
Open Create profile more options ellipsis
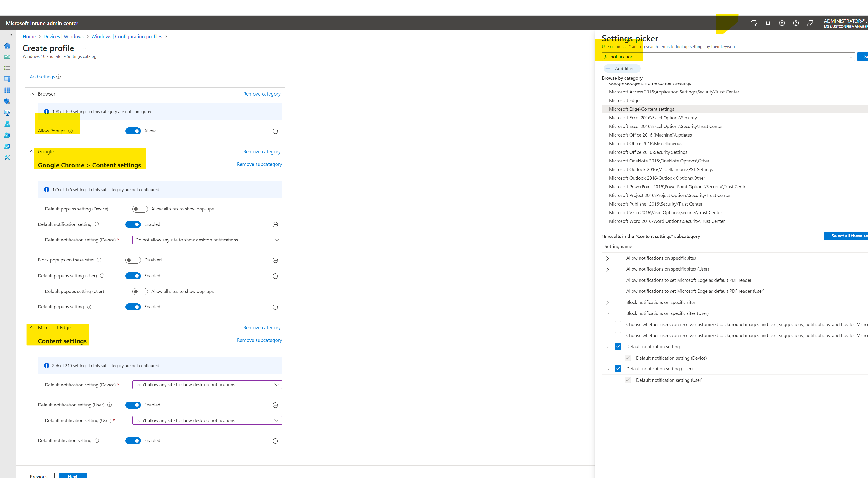coord(85,48)
